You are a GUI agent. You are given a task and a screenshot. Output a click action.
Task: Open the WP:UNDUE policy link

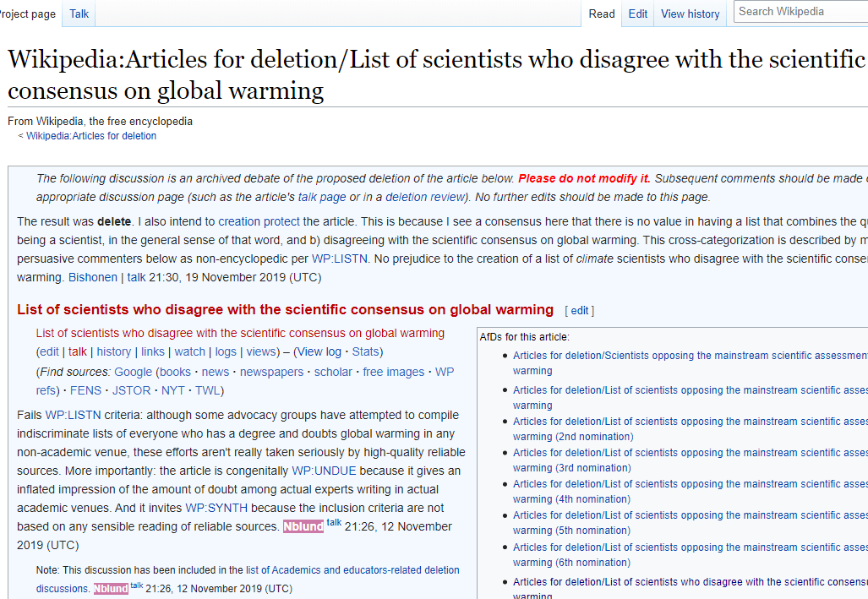pyautogui.click(x=324, y=471)
